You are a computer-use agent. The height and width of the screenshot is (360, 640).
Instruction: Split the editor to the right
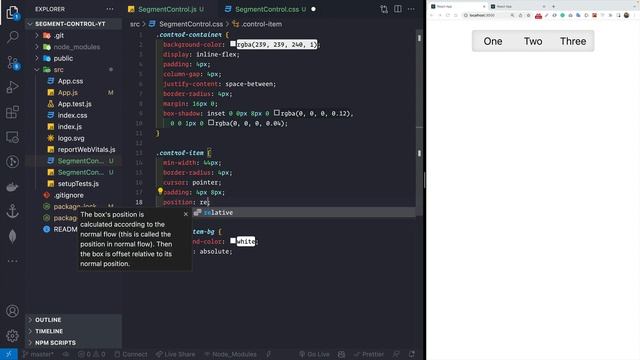[x=398, y=9]
